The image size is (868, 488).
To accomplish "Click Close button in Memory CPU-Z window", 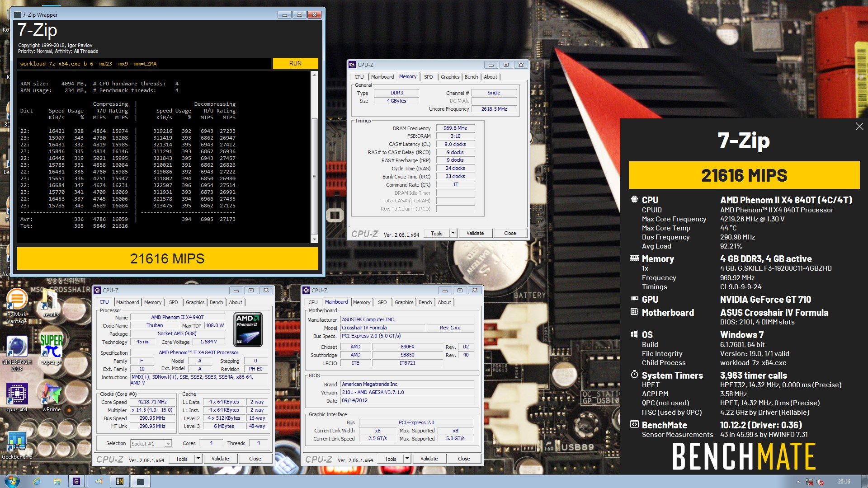I will pos(510,233).
